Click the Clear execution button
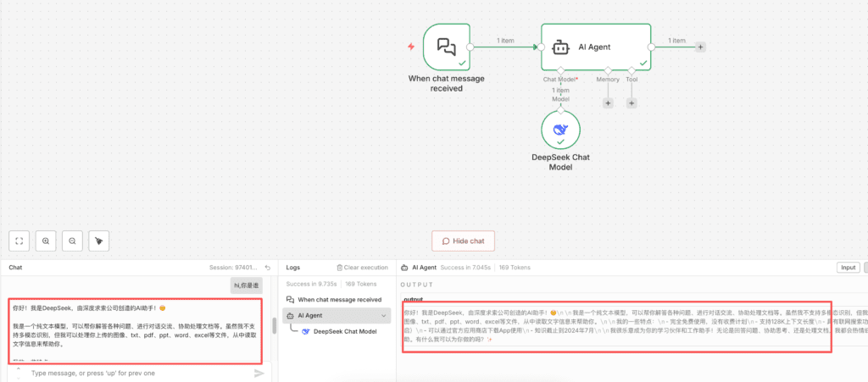 point(364,268)
